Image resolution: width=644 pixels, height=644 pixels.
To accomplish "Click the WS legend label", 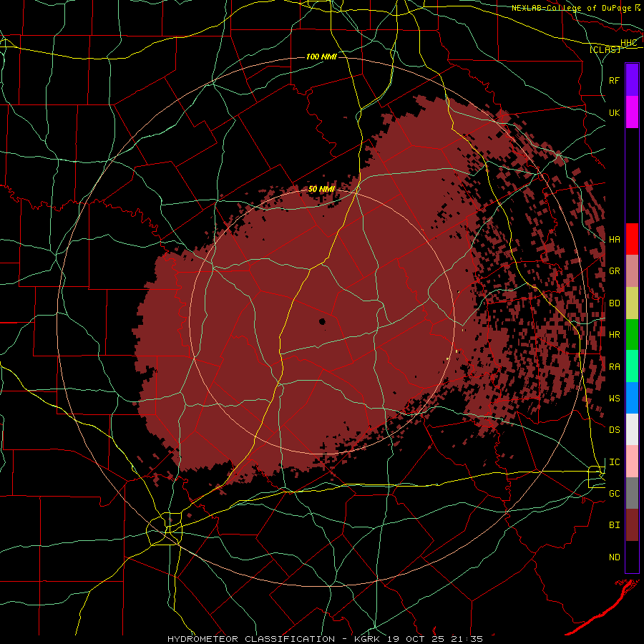I will (x=615, y=399).
